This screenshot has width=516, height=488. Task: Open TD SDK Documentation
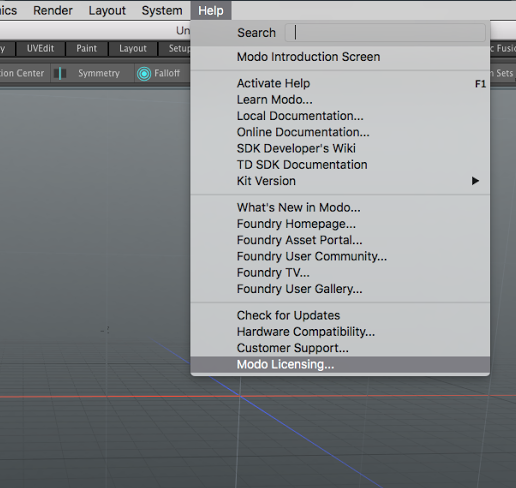(340, 165)
